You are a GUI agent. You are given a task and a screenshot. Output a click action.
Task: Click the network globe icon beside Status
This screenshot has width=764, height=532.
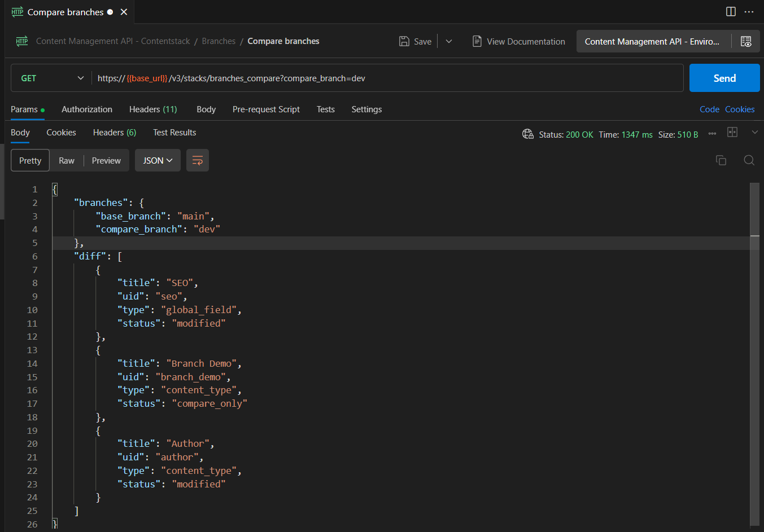[x=528, y=134]
